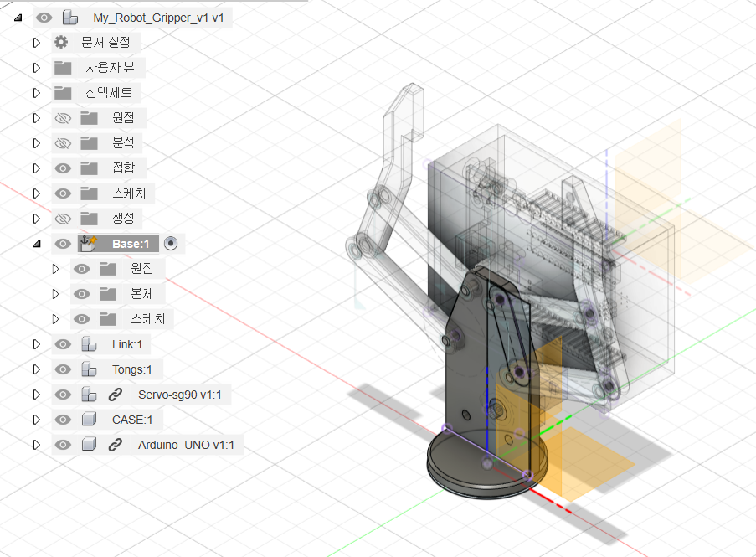Expand the 분석 folder
Viewport: 756px width, 557px height.
tap(37, 143)
